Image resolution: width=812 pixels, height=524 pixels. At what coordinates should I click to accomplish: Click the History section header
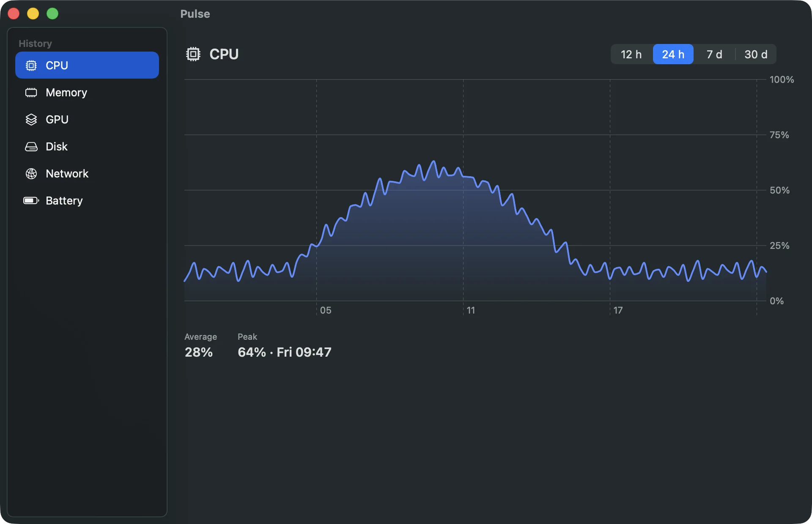click(35, 44)
